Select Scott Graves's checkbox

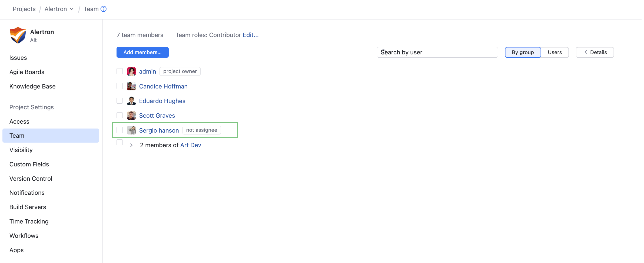119,115
